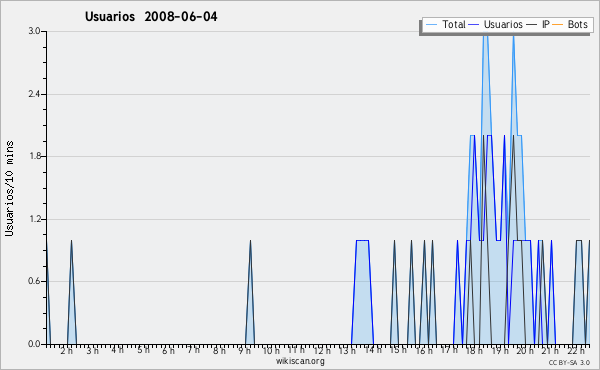Click the y-axis label 'Usuarios/10 mins'
This screenshot has height=370, width=600.
[x=9, y=188]
